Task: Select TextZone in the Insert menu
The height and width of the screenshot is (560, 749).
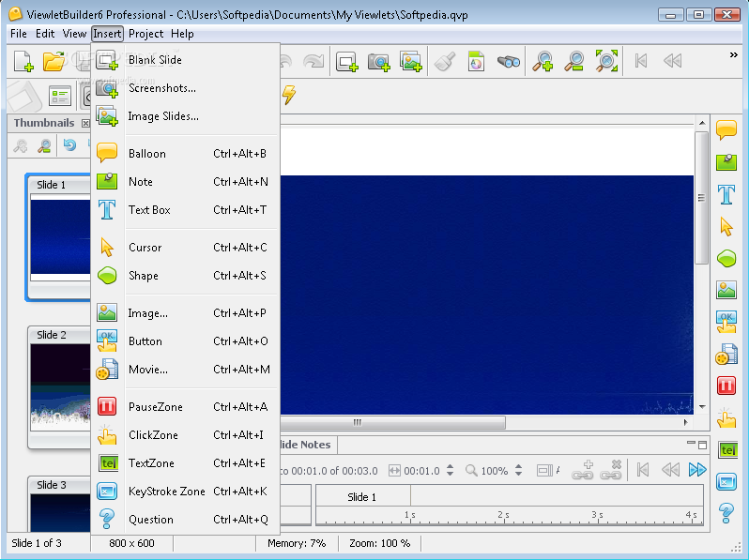Action: pos(185,463)
